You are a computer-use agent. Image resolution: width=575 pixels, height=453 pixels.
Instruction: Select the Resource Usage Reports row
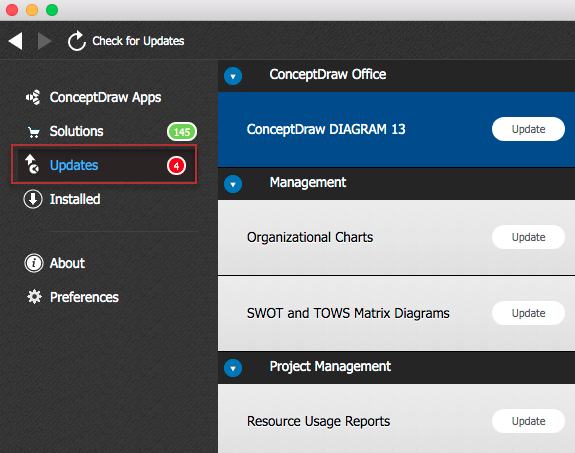click(x=396, y=419)
